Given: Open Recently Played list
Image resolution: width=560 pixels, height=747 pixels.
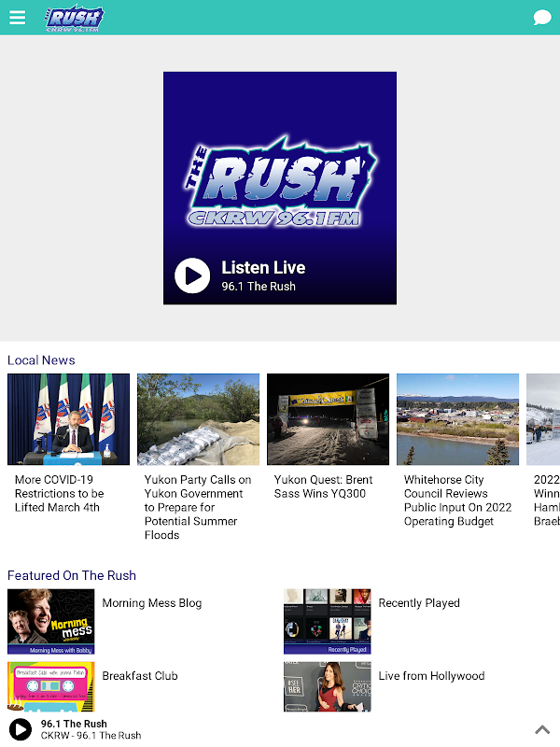Looking at the screenshot, I should (419, 602).
